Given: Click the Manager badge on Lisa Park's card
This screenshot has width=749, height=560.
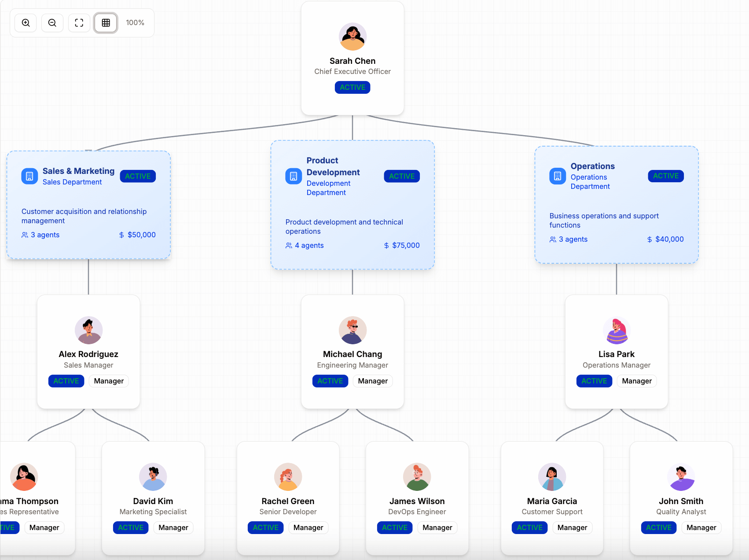Looking at the screenshot, I should (636, 381).
